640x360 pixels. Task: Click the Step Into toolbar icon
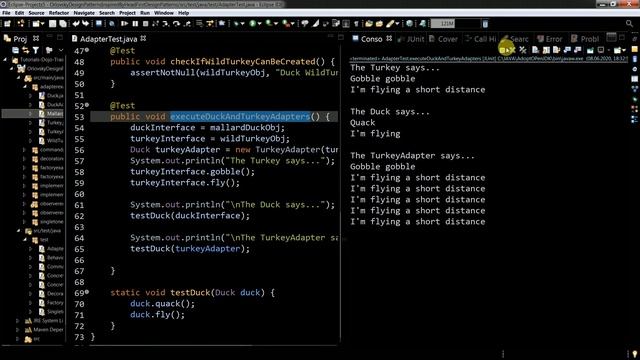click(165, 24)
